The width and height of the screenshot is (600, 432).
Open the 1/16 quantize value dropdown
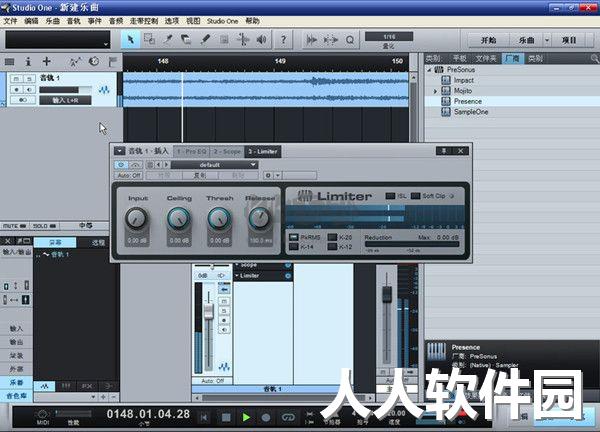pyautogui.click(x=389, y=37)
